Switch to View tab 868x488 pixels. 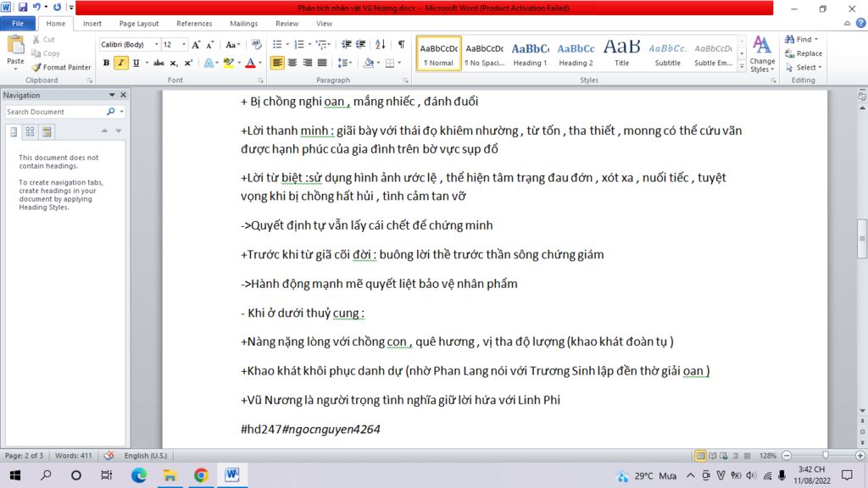tap(325, 23)
